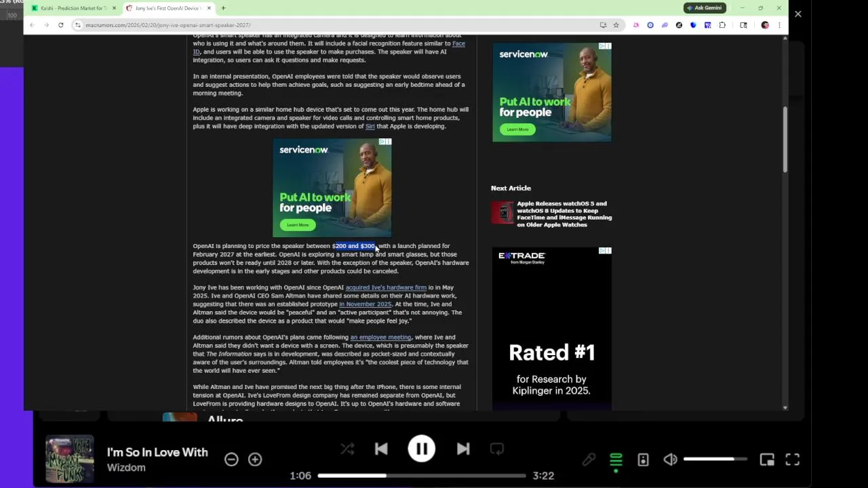Viewport: 868px width, 488px height.
Task: Toggle shuffle in Spotify player
Action: (347, 449)
